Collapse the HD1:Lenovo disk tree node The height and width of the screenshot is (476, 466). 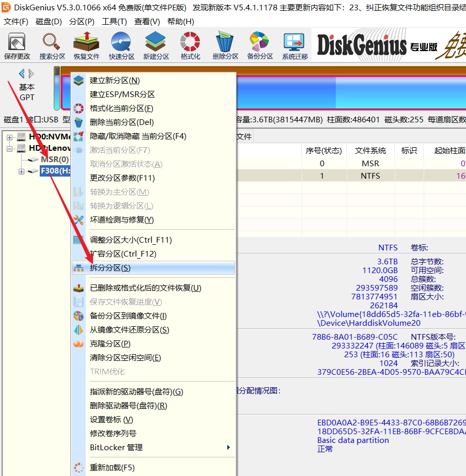point(9,149)
